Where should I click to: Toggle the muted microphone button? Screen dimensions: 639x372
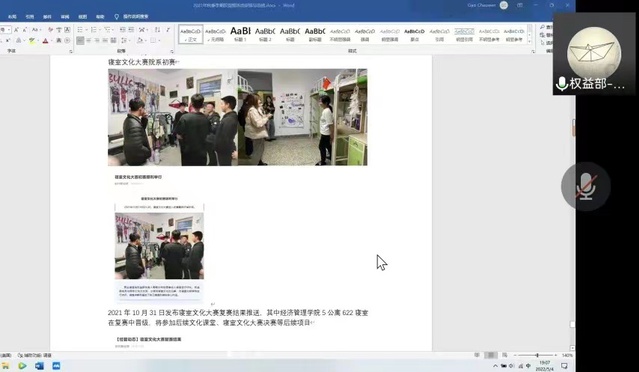pos(586,186)
